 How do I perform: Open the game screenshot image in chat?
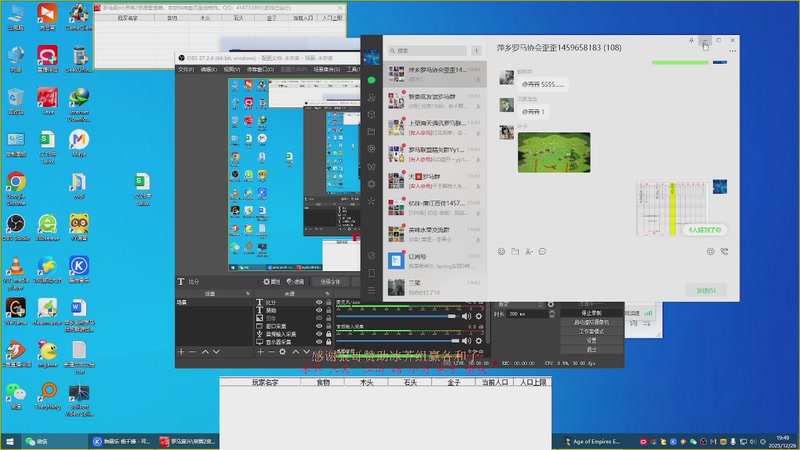pyautogui.click(x=554, y=153)
